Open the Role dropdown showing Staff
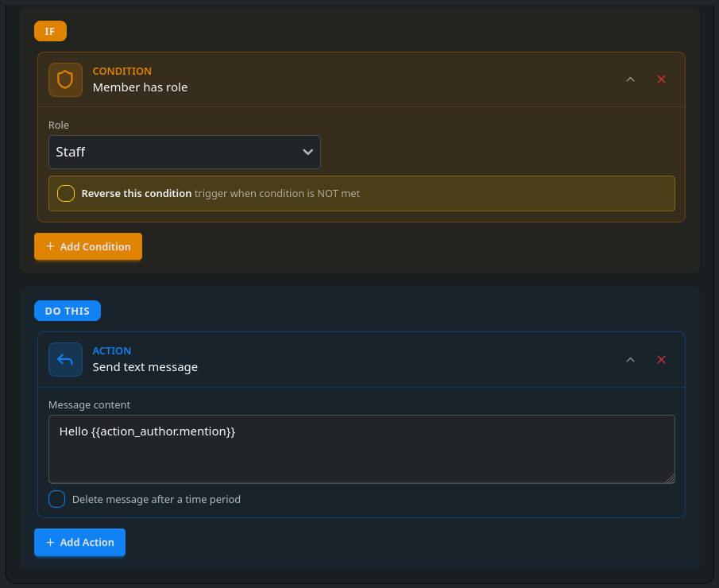 coord(184,152)
